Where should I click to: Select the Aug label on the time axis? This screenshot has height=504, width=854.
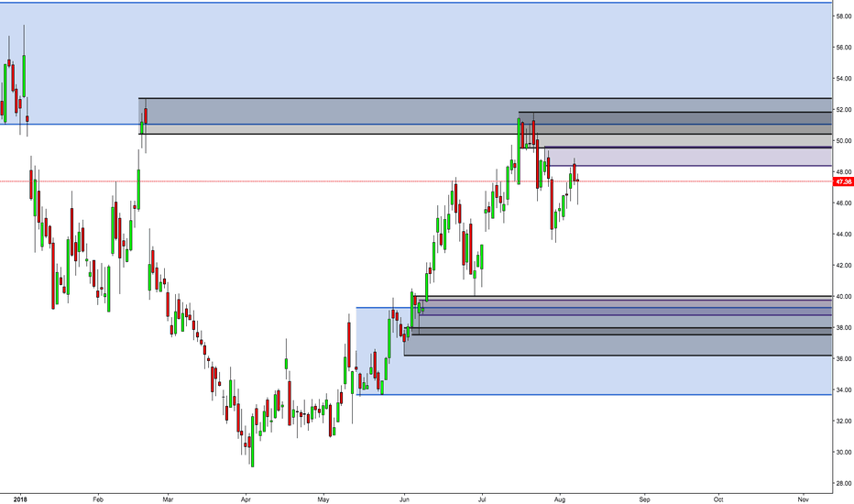coord(559,499)
